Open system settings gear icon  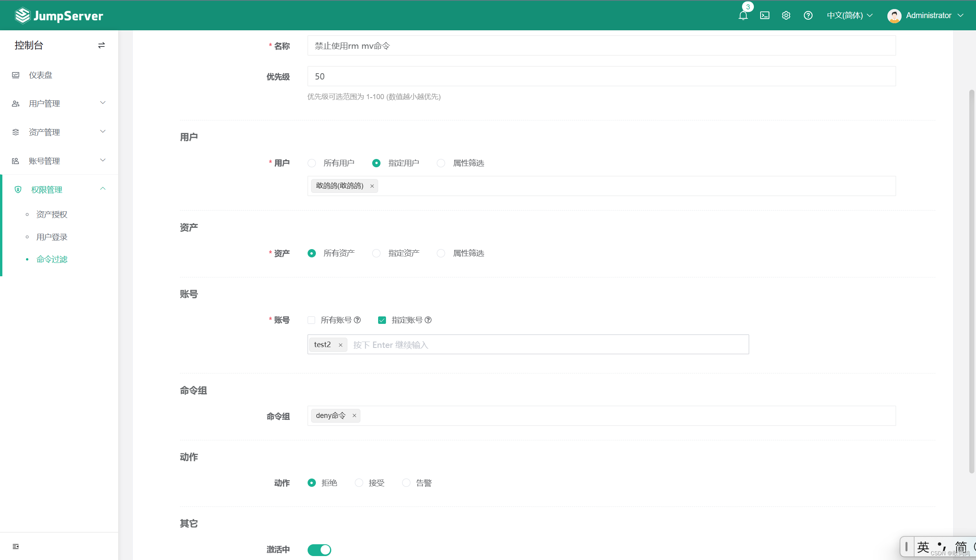[786, 15]
